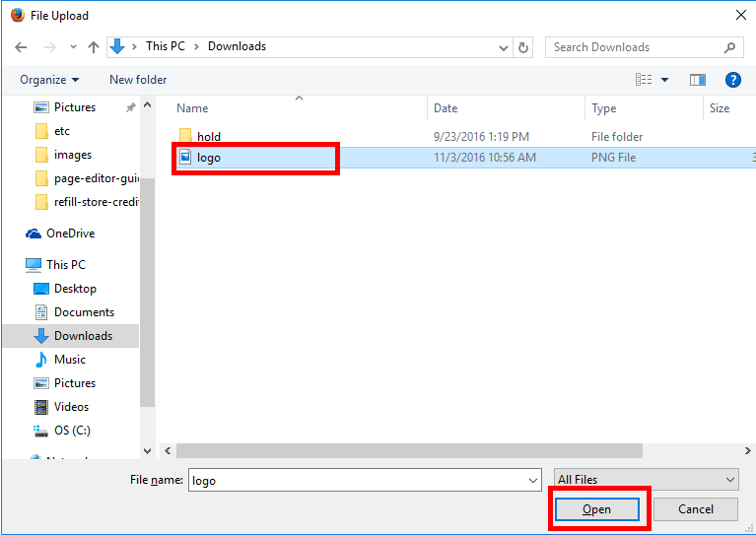Click the File folder type cell

617,137
